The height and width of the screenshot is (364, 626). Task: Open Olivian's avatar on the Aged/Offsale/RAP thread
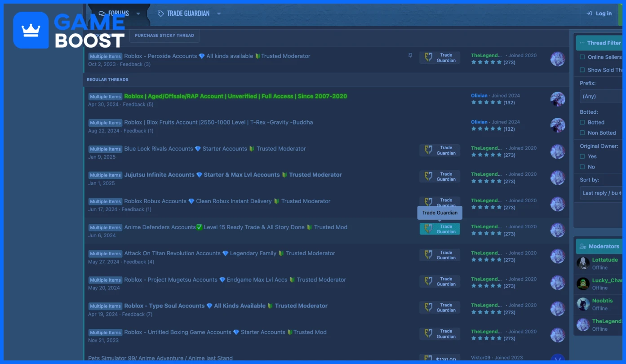tap(558, 99)
